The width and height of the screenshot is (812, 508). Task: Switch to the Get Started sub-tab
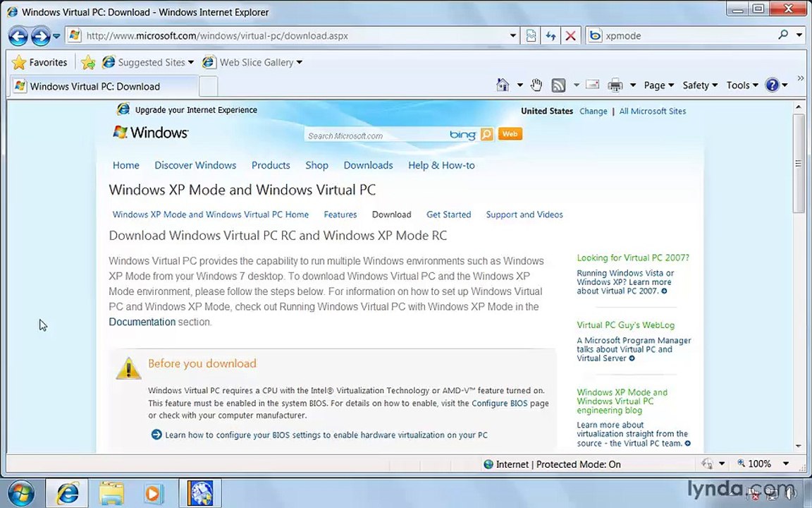[448, 214]
